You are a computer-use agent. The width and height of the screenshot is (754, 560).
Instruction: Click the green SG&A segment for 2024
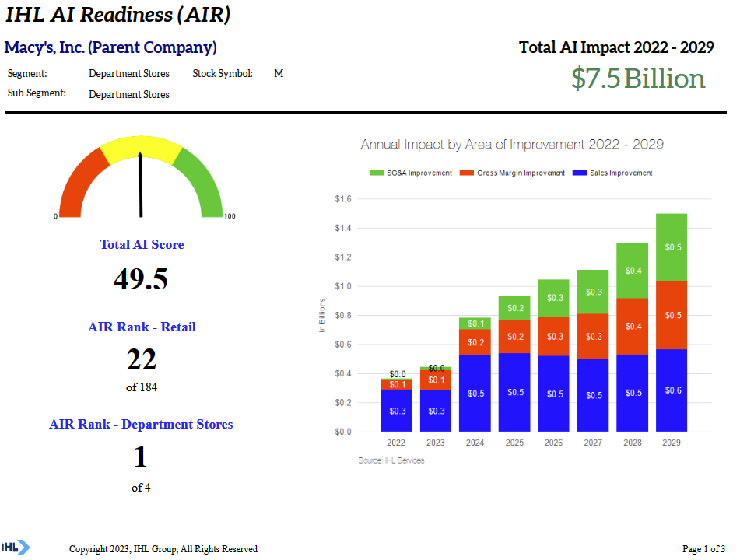coord(475,324)
